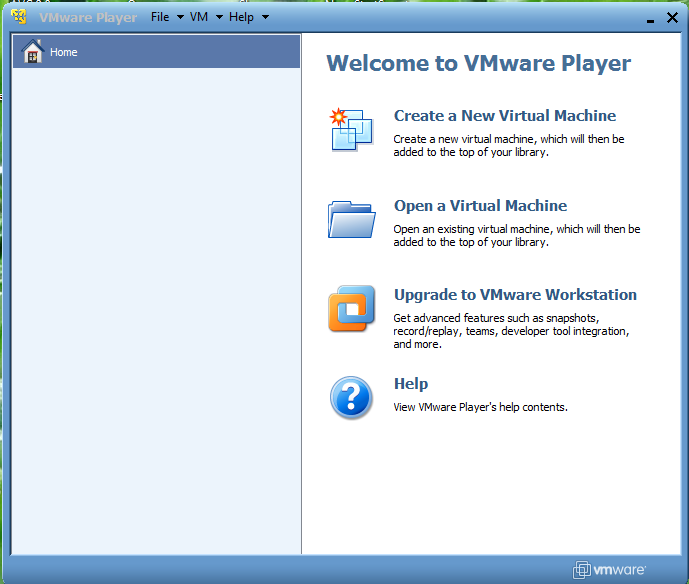
Task: Click Create a New Virtual Machine link
Action: click(505, 116)
